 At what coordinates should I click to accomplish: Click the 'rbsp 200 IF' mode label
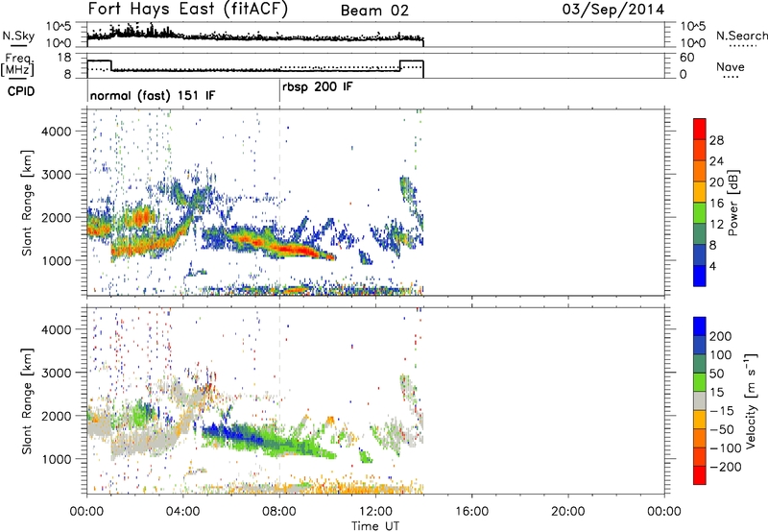pyautogui.click(x=318, y=87)
